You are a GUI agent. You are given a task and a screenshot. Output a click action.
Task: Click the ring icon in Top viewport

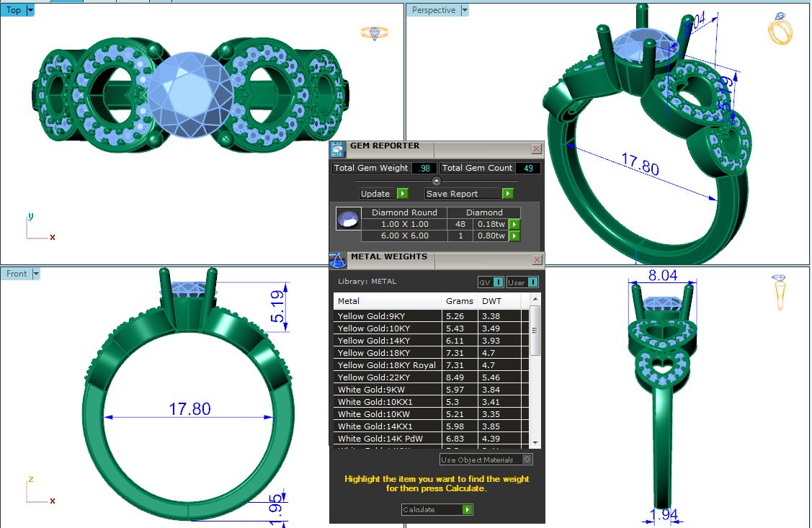click(374, 33)
